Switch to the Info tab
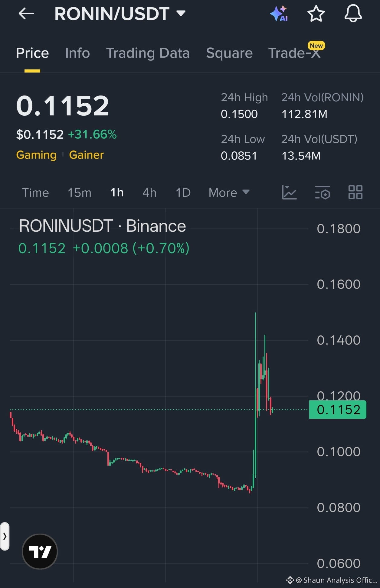The image size is (380, 588). [77, 53]
